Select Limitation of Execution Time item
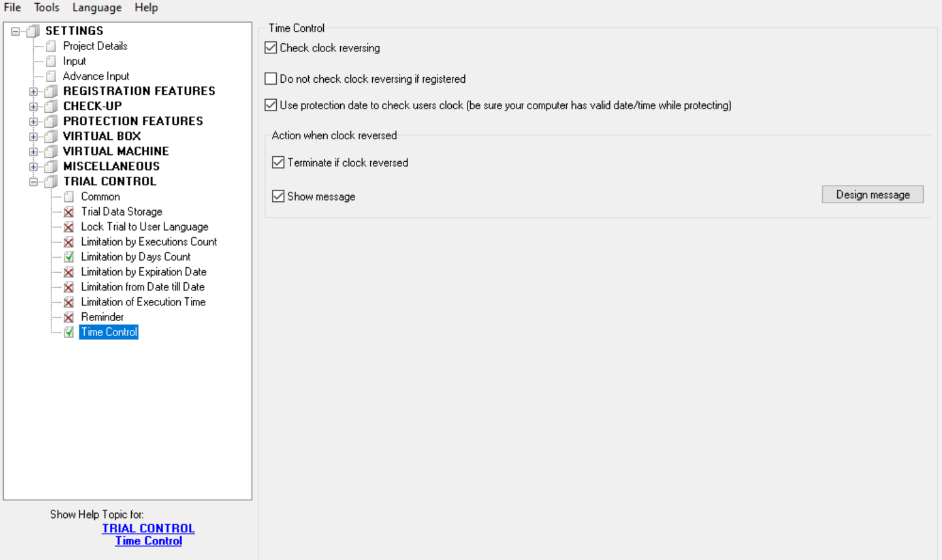942x560 pixels. tap(143, 302)
